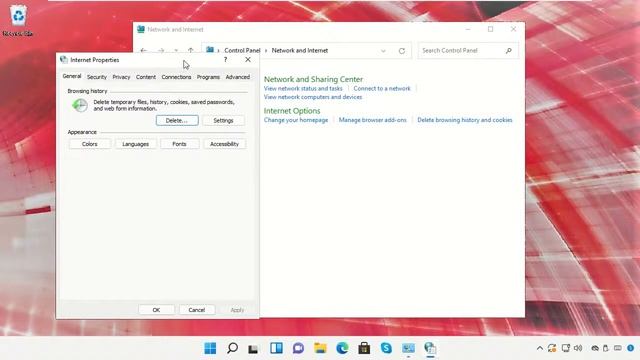Image resolution: width=640 pixels, height=360 pixels.
Task: Open the Languages button
Action: (136, 144)
